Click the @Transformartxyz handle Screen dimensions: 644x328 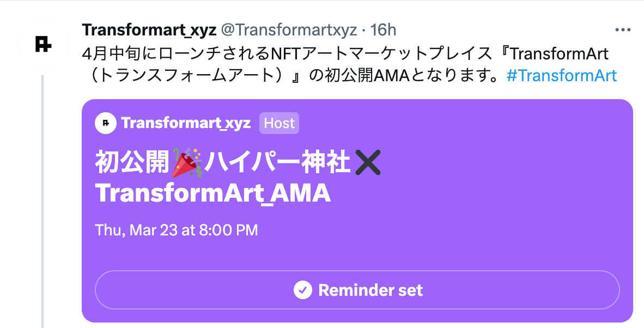tap(289, 29)
